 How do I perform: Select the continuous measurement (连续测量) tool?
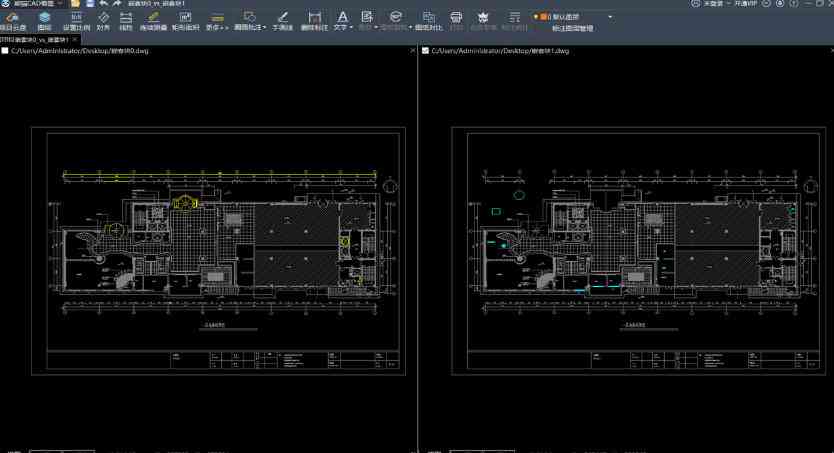point(153,21)
